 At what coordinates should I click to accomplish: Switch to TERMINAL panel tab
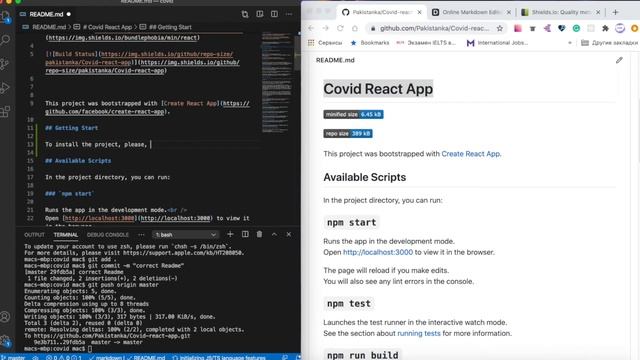click(x=66, y=235)
